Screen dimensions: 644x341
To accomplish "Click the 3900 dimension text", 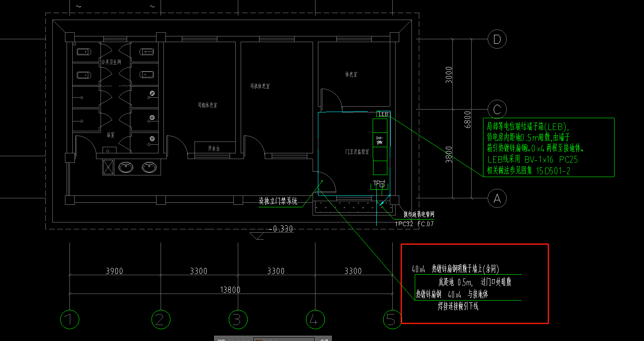I will 114,271.
